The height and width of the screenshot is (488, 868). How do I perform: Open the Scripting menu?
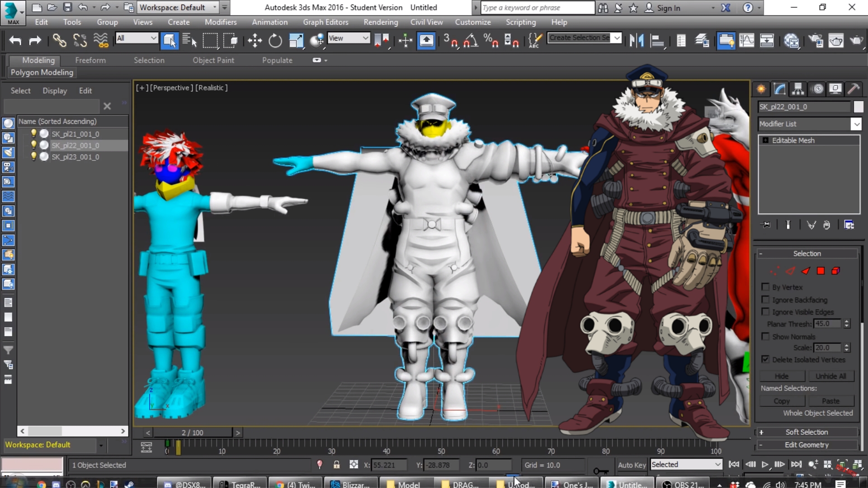pyautogui.click(x=520, y=22)
